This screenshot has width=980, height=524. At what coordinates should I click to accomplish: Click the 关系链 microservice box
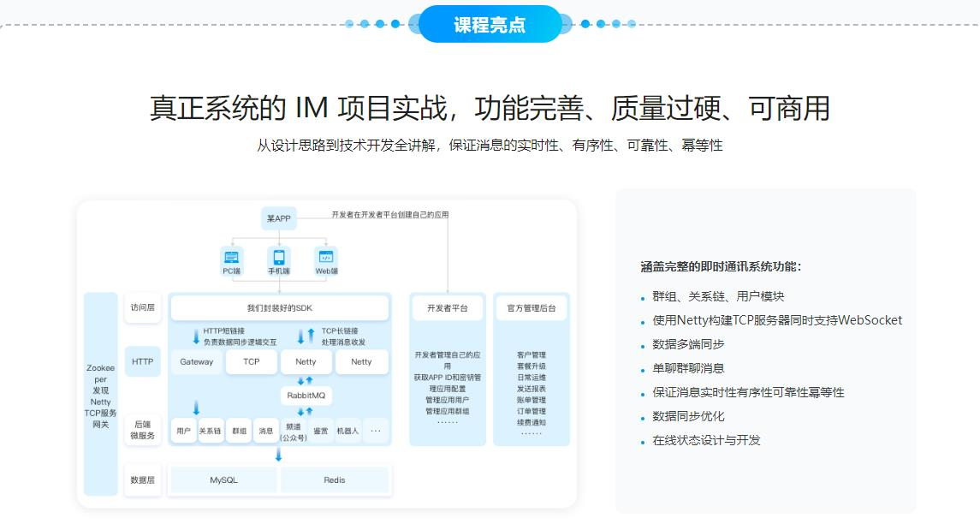[211, 431]
